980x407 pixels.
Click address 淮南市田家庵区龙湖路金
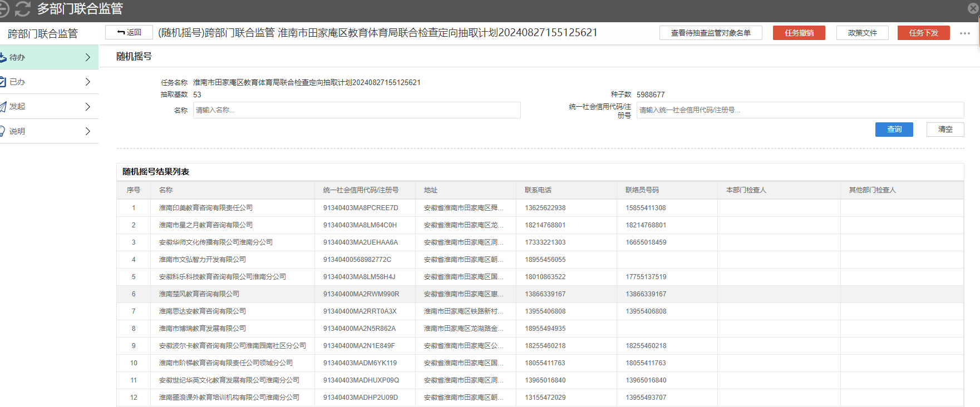coord(464,329)
